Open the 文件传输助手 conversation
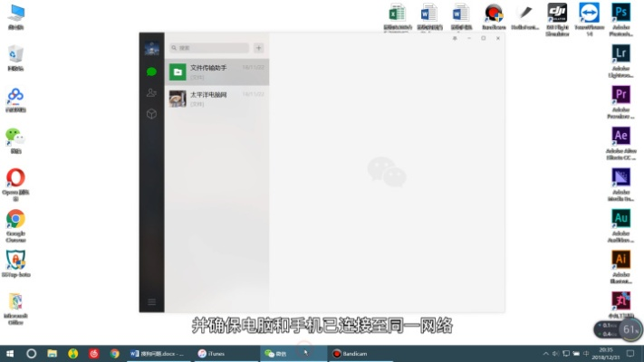 click(x=216, y=71)
